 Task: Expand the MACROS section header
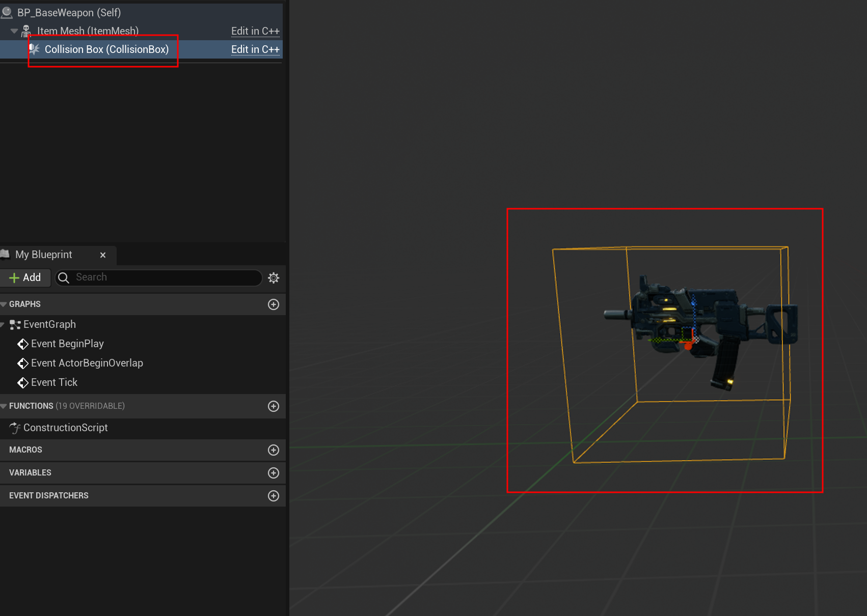click(x=143, y=450)
